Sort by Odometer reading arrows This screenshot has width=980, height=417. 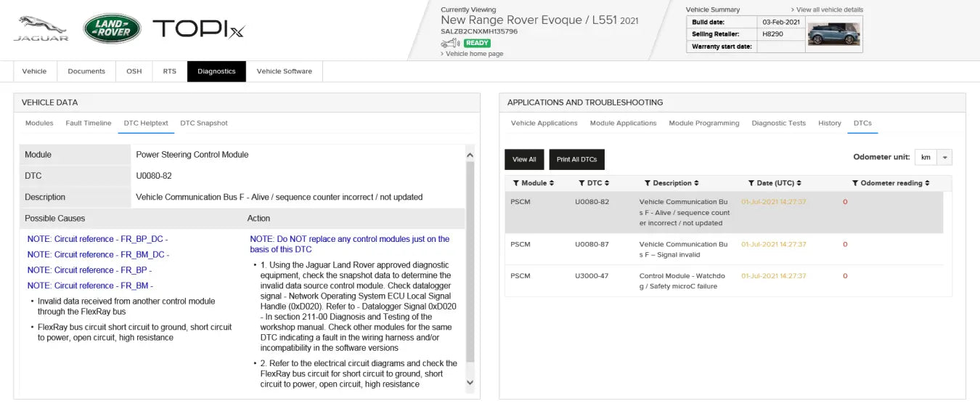926,183
